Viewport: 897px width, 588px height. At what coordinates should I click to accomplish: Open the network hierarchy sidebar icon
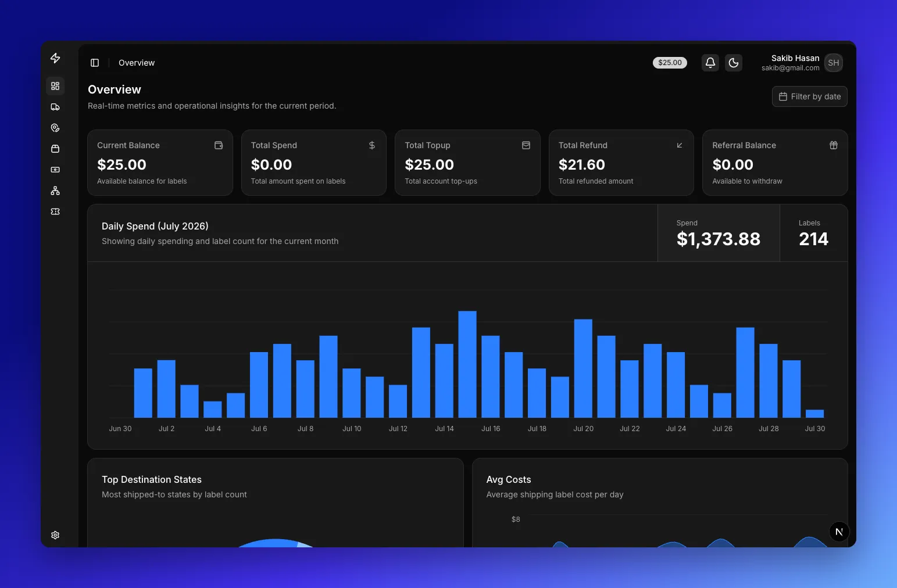click(55, 191)
